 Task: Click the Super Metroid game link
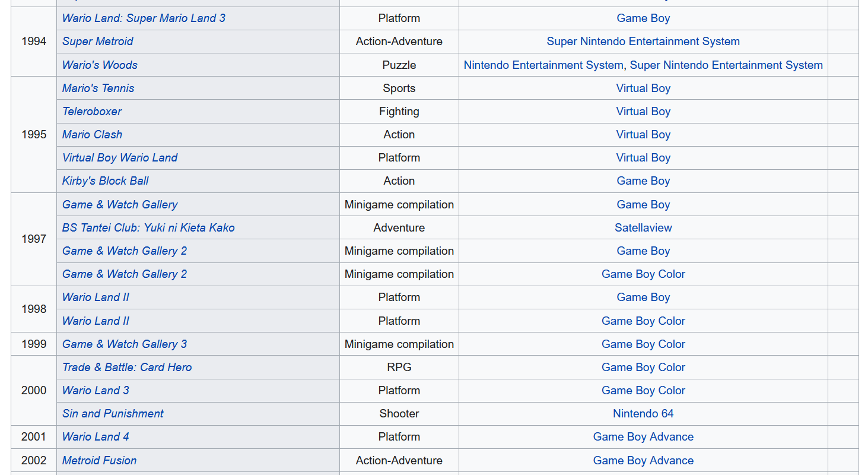pyautogui.click(x=98, y=42)
